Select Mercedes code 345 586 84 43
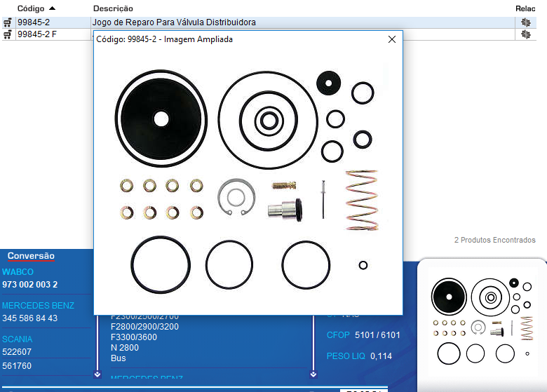The image size is (547, 392). [x=29, y=318]
